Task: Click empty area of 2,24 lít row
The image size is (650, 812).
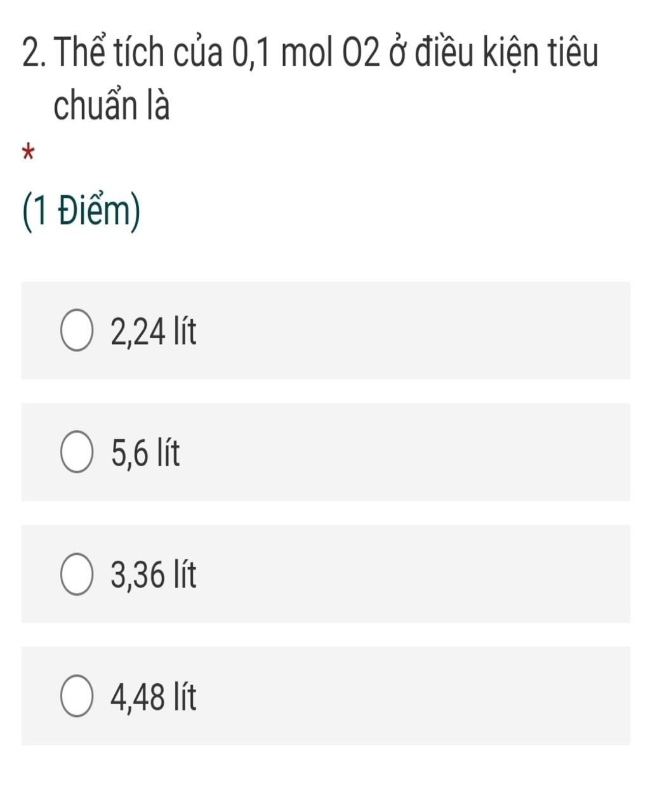Action: coord(413,331)
